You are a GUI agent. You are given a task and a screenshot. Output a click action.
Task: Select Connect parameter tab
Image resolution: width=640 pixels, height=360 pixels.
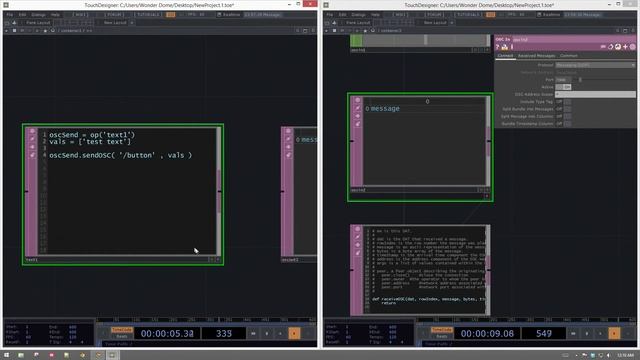505,56
